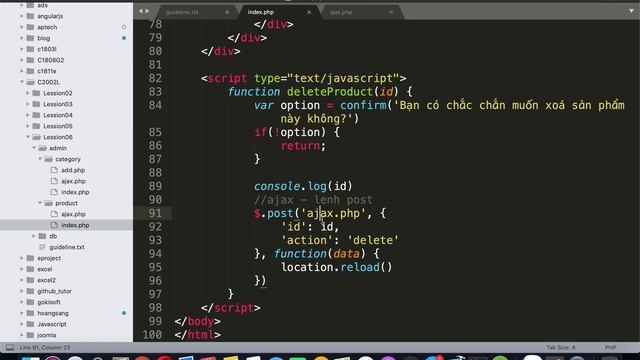The image size is (640, 360).
Task: Click console.log(id) on line 89
Action: (303, 187)
